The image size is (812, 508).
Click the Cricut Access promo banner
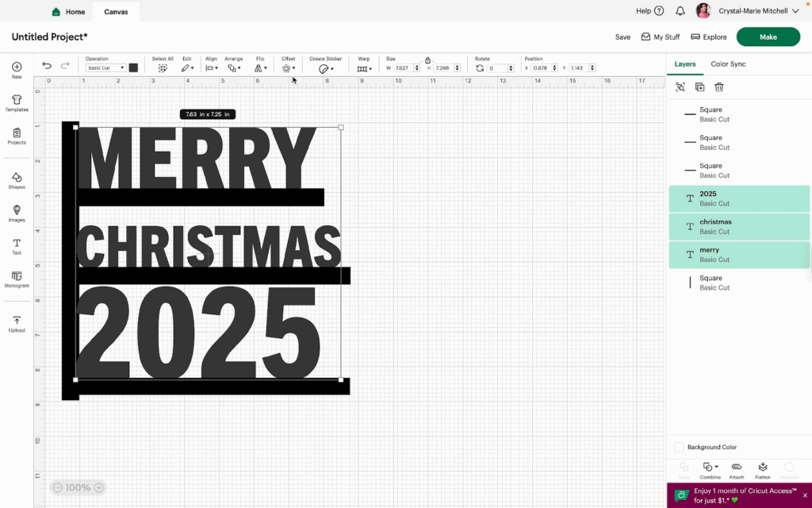739,495
